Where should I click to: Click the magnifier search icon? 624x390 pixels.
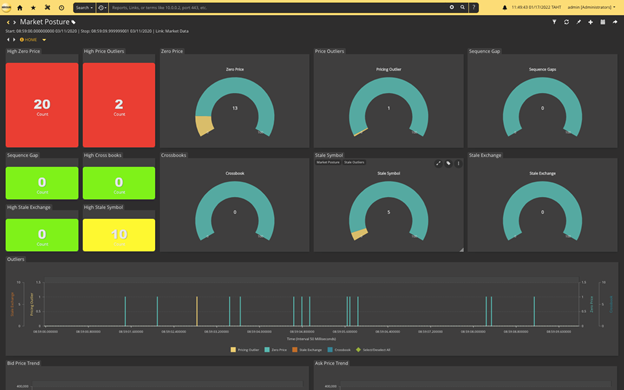(462, 7)
